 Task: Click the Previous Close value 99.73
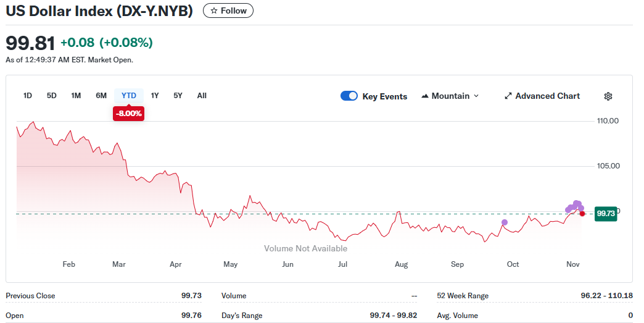point(191,295)
